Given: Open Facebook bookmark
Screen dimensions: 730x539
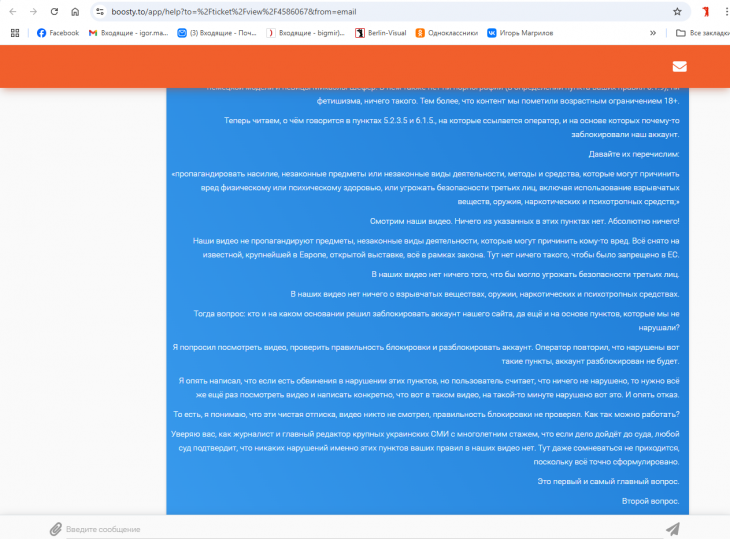Looking at the screenshot, I should point(57,33).
